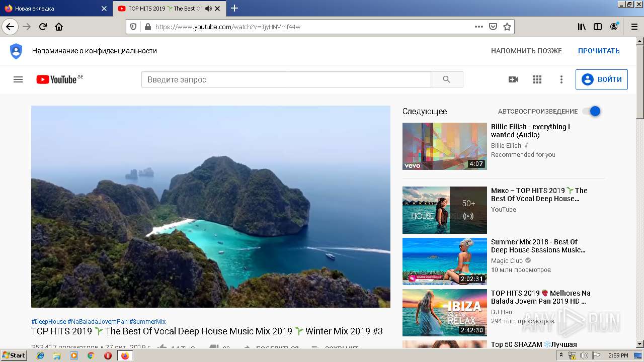
Task: Click the #NaBaladaJovemPan hashtag
Action: pos(98,322)
